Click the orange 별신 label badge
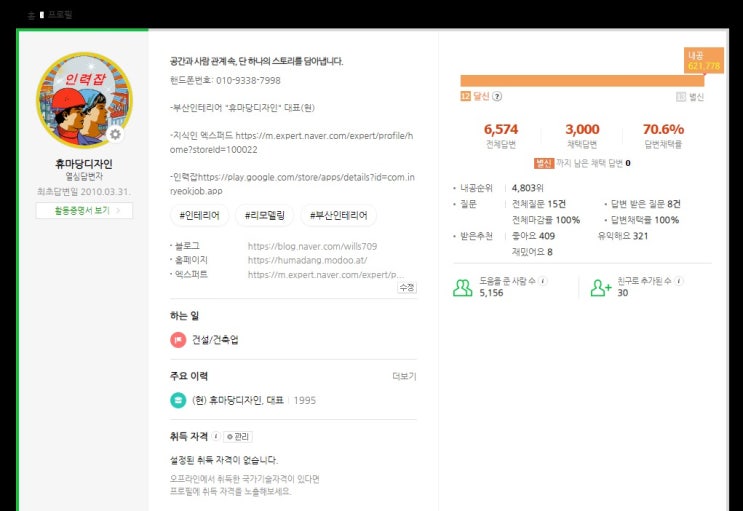 (544, 163)
